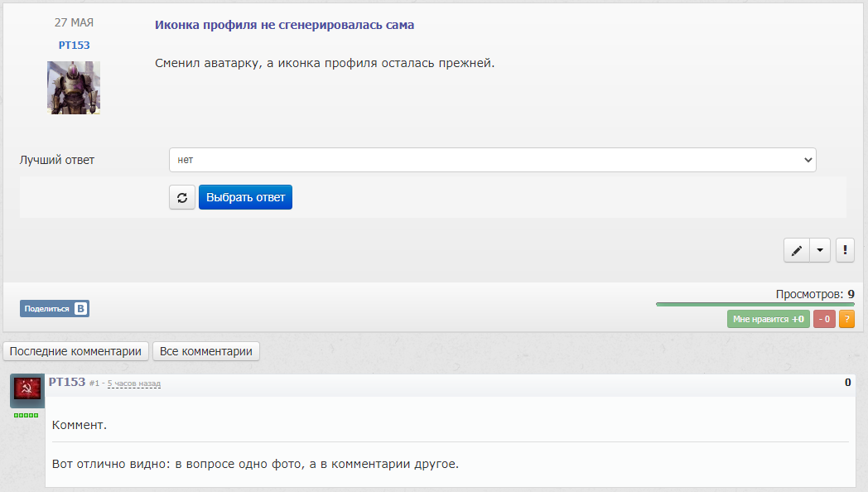Click the exclamation report icon
The height and width of the screenshot is (492, 868).
click(845, 250)
